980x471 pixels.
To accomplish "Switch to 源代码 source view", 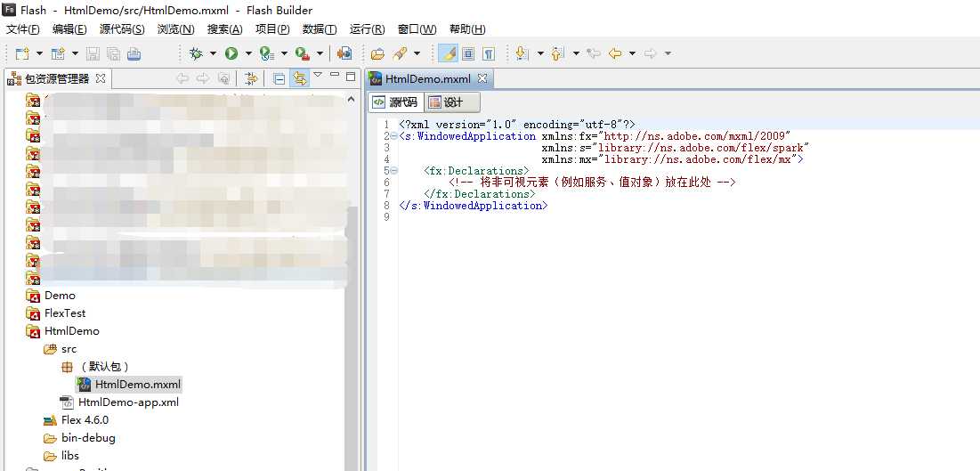I will click(x=395, y=102).
